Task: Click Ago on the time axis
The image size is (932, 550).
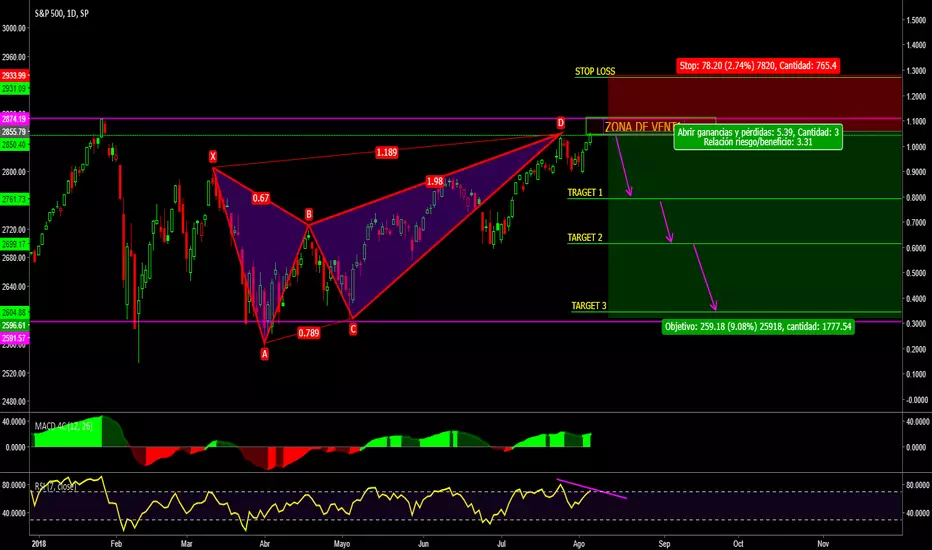Action: (x=578, y=543)
